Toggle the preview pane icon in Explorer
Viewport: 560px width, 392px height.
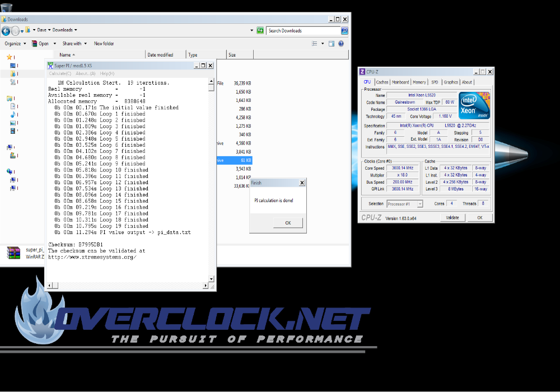click(x=332, y=44)
